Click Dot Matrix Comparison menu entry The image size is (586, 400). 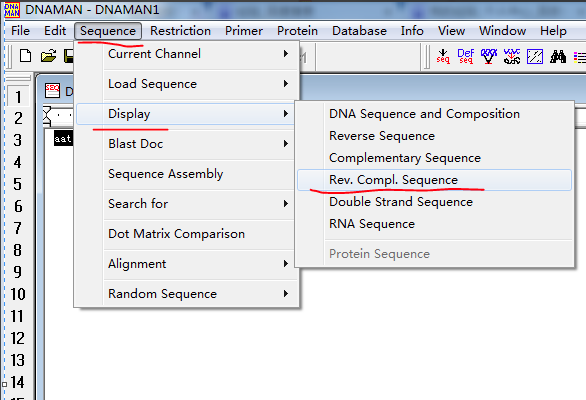point(187,234)
